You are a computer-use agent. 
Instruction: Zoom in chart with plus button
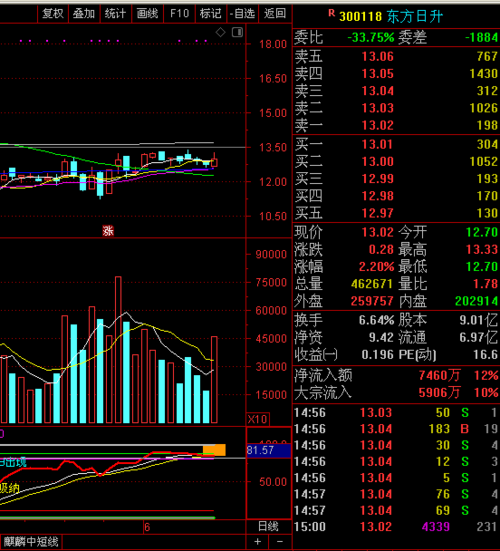[258, 542]
